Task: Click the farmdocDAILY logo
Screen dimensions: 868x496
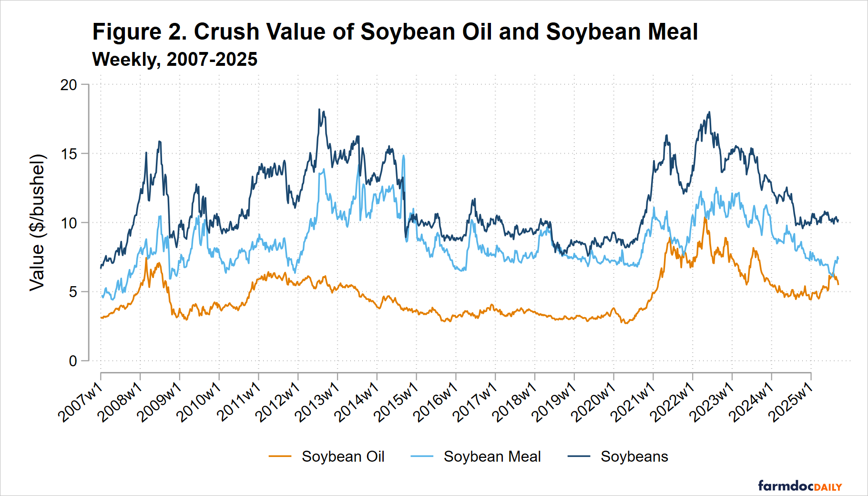Action: click(800, 486)
